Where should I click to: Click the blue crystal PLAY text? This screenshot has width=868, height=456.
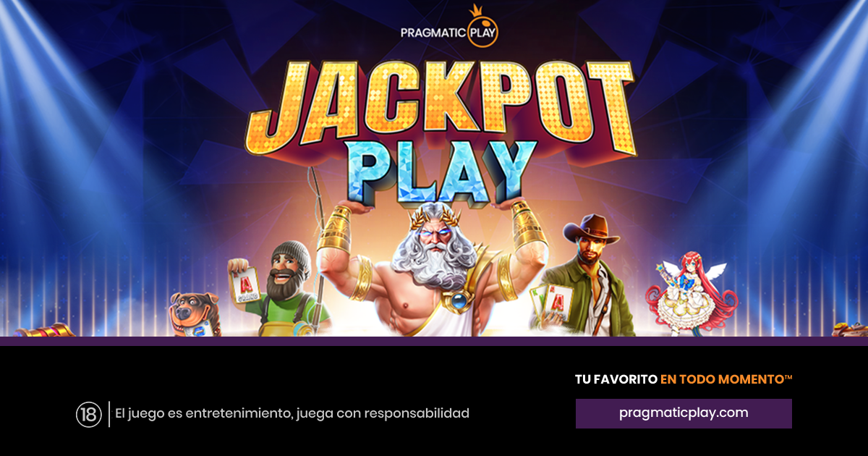coord(443,170)
